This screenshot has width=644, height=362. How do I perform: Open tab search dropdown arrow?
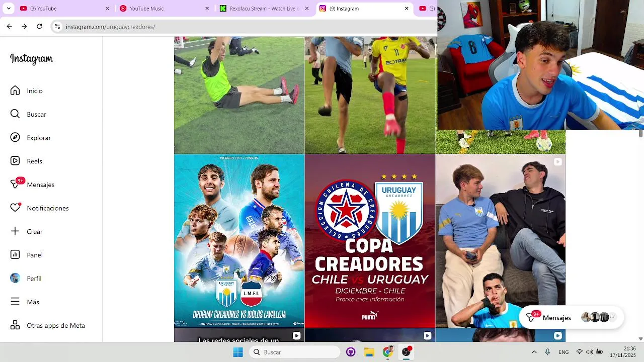(x=9, y=9)
